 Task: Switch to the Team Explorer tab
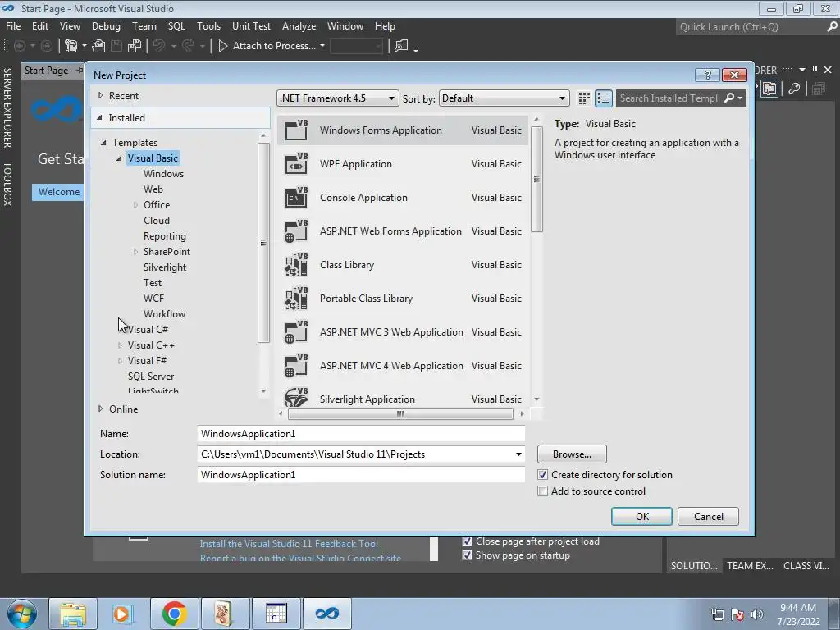pos(750,566)
